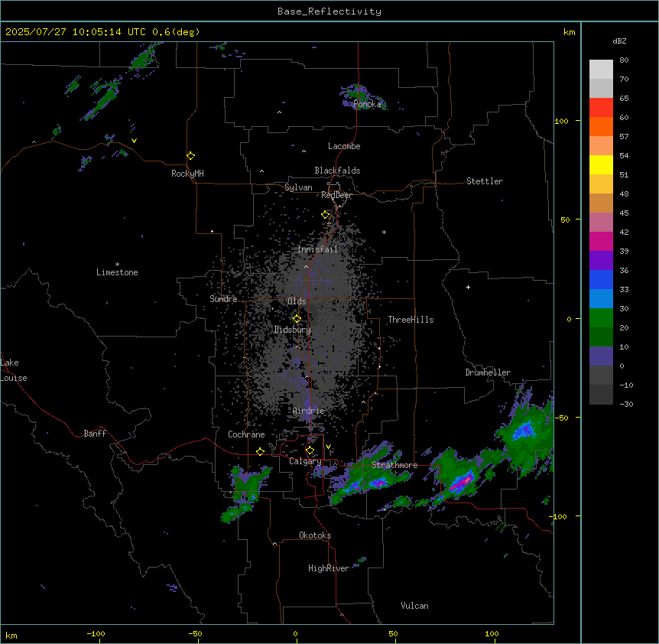Click the Cochrane label

246,434
